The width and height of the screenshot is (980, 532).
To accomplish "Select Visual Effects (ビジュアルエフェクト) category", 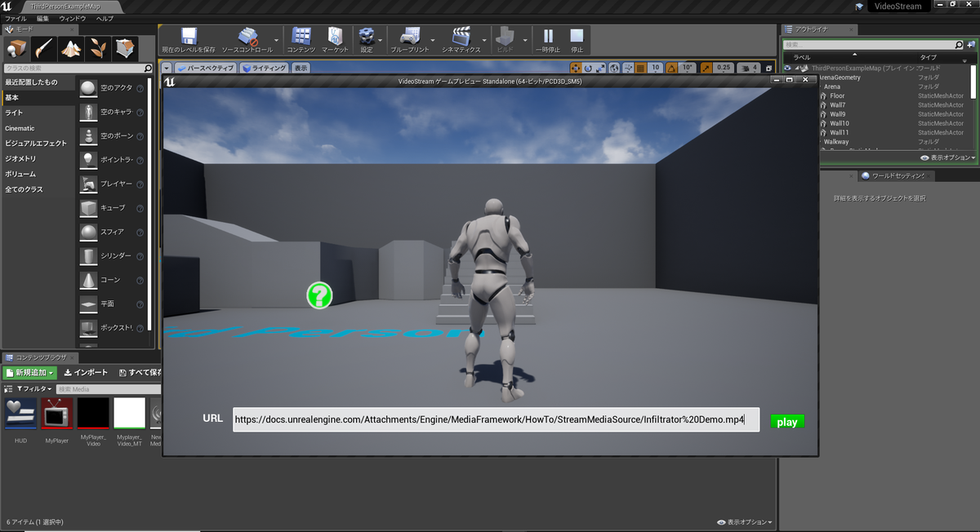I will tap(38, 144).
